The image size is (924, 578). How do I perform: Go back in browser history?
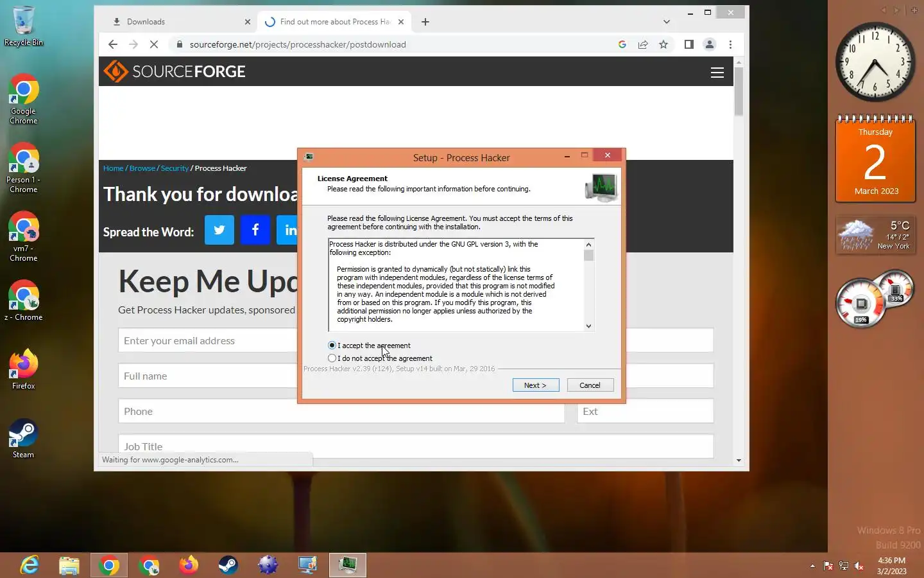(x=113, y=44)
